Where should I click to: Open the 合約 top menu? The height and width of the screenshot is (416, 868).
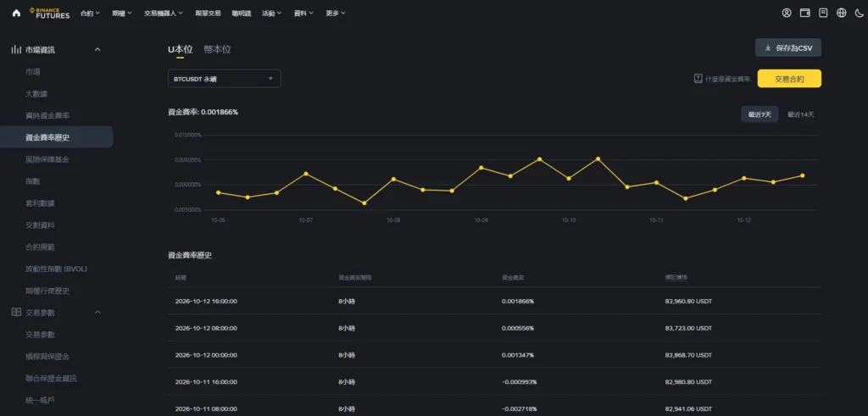point(90,14)
